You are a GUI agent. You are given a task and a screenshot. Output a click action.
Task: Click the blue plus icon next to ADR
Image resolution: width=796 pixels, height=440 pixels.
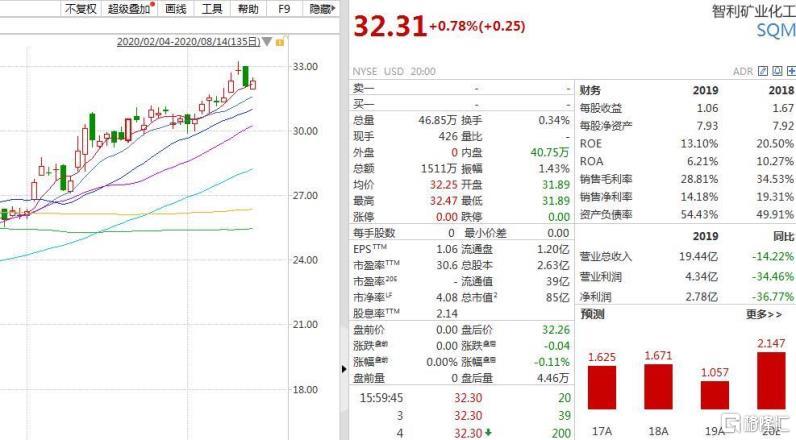pos(791,72)
